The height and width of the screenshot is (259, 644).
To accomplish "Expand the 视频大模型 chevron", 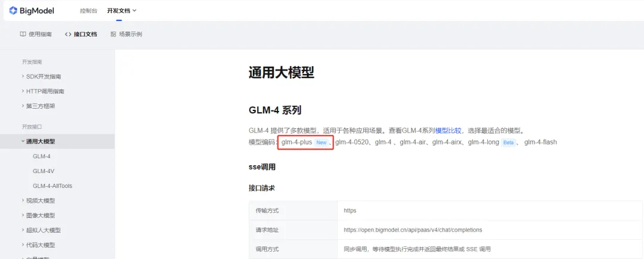I will click(x=23, y=201).
